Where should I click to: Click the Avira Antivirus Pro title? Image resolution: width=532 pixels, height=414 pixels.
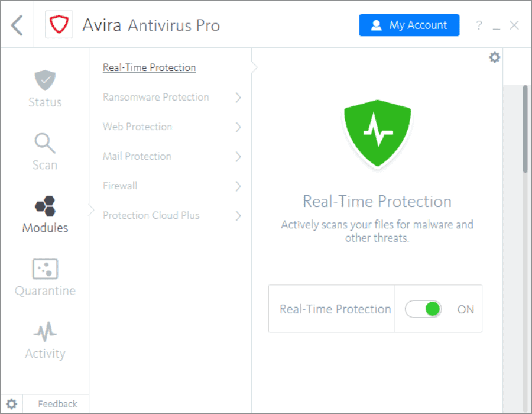[151, 25]
